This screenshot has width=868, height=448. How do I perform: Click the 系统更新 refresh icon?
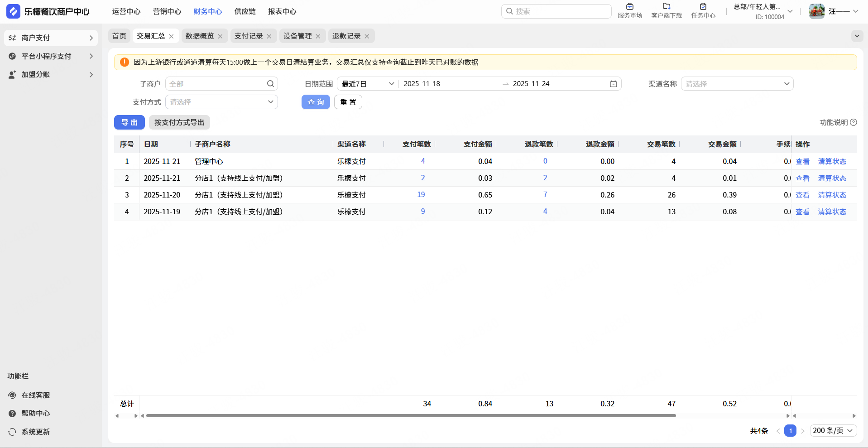[12, 432]
